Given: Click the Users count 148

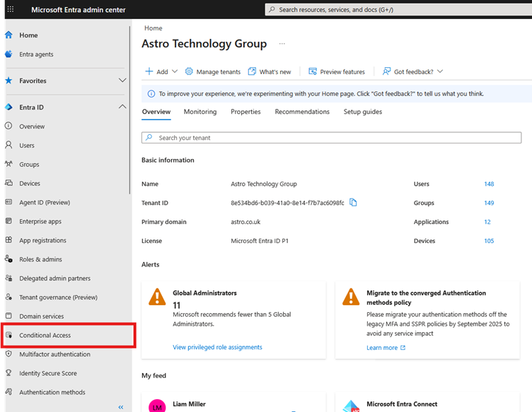Looking at the screenshot, I should tap(489, 184).
